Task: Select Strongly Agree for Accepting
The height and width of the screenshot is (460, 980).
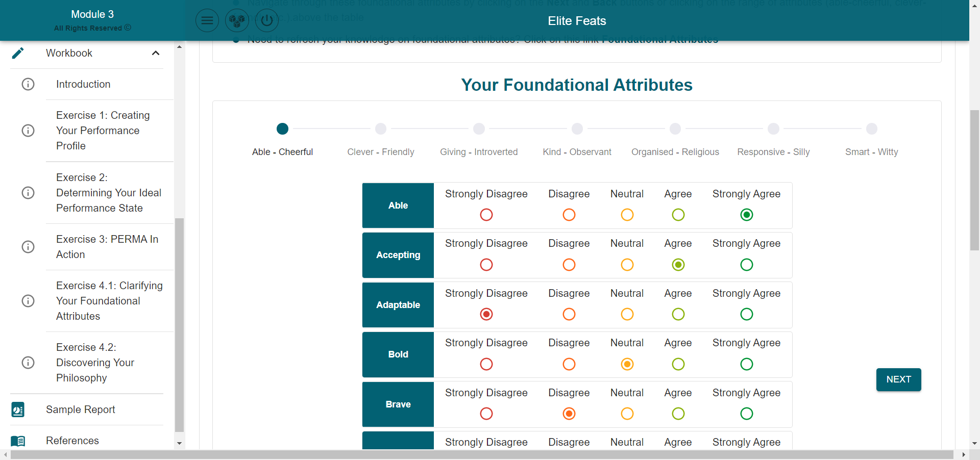Action: (x=746, y=265)
